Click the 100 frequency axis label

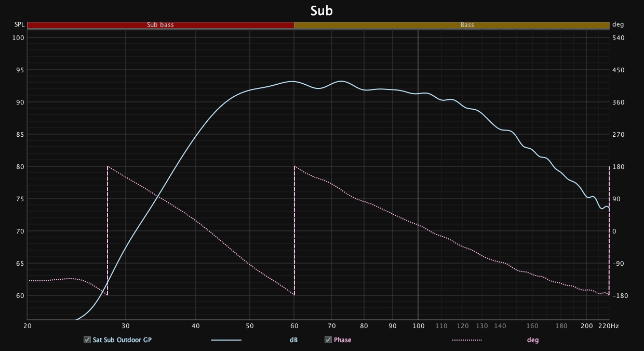pos(418,326)
